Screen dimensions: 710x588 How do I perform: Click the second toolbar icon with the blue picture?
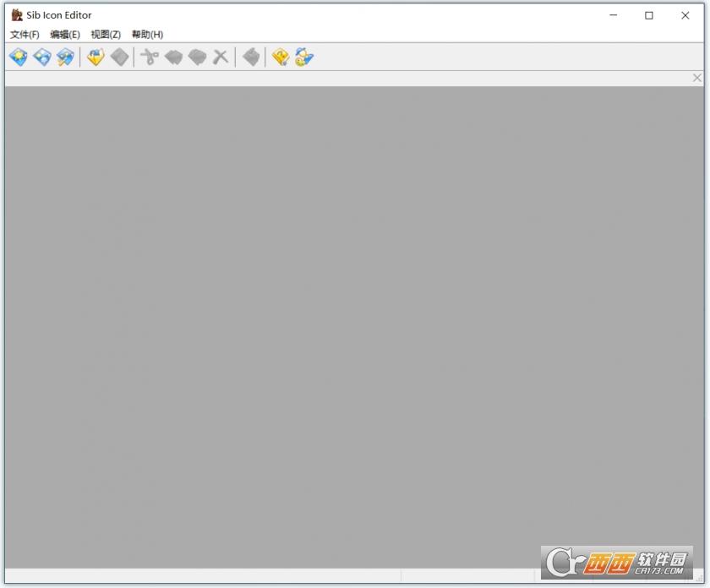click(x=42, y=57)
